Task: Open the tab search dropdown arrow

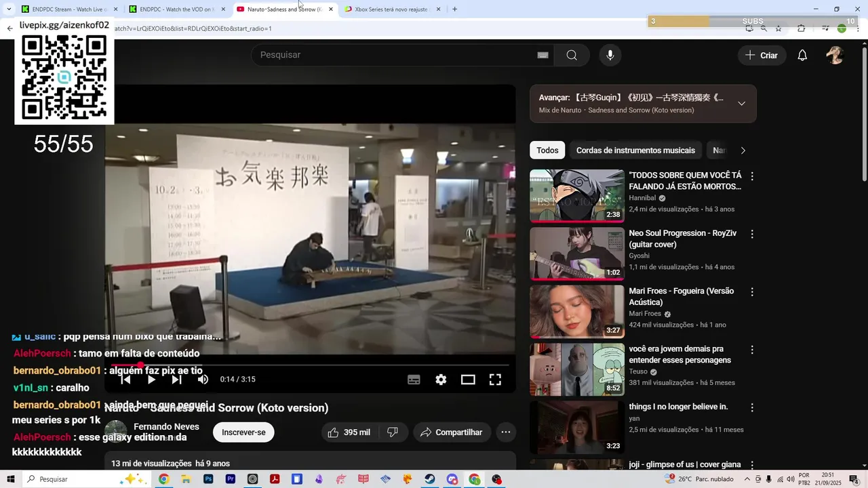Action: point(9,9)
